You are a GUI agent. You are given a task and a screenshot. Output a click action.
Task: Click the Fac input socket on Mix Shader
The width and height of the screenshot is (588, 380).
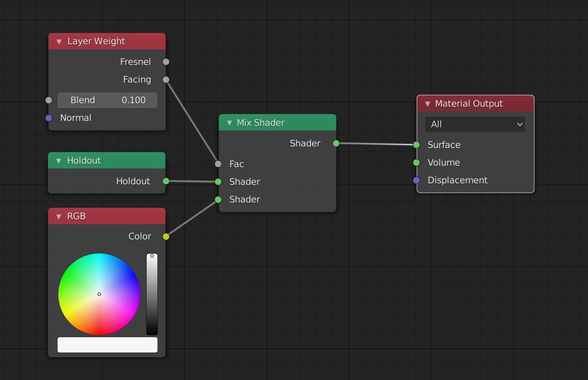[217, 164]
